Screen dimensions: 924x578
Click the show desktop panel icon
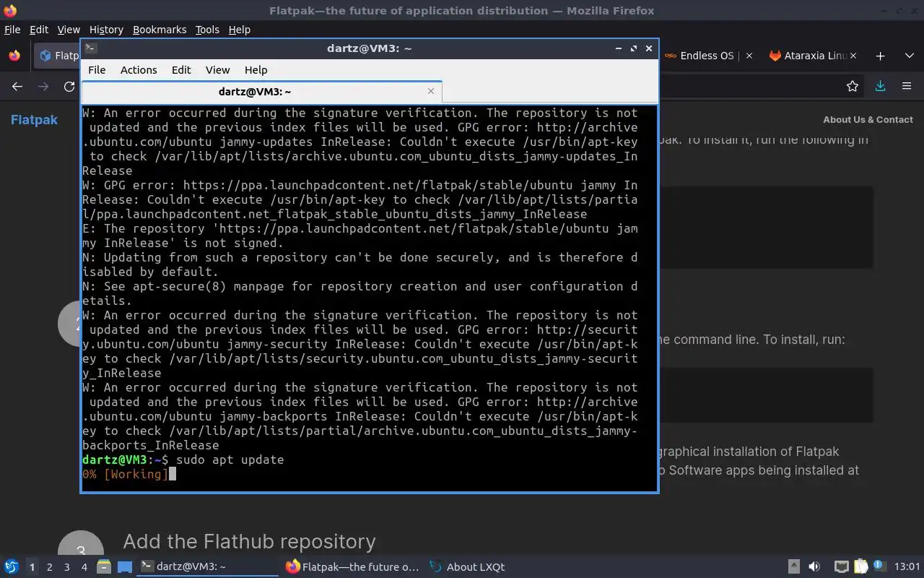[x=125, y=567]
